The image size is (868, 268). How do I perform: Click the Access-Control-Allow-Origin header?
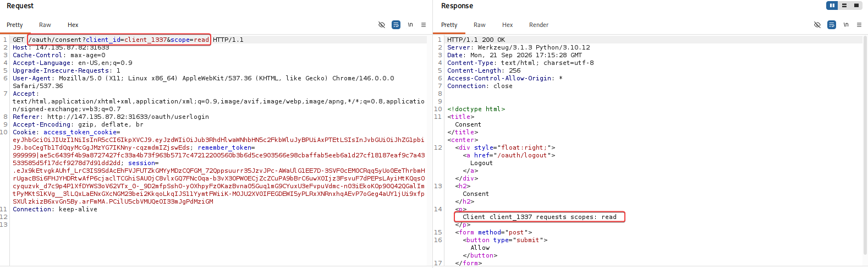point(505,78)
